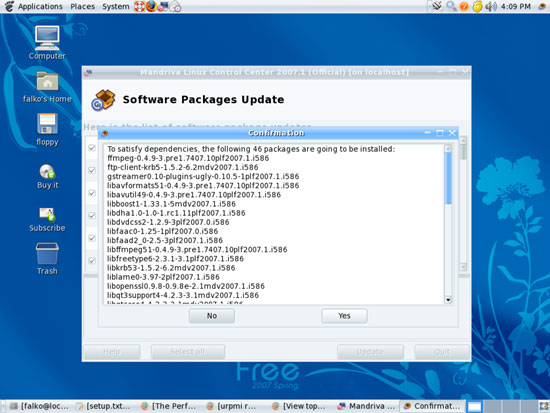This screenshot has height=413, width=550.
Task: Select the libopenssl0.9.8 package line
Action: (186, 286)
